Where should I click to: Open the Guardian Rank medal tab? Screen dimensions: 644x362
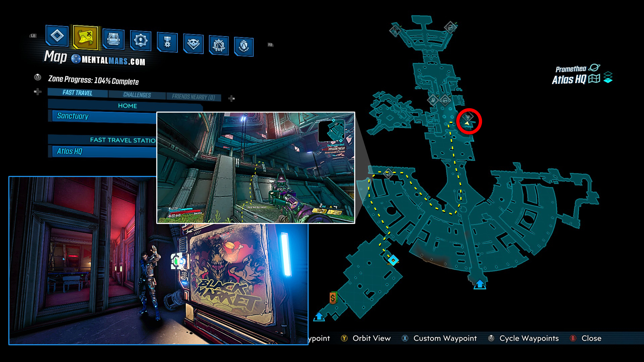(167, 42)
